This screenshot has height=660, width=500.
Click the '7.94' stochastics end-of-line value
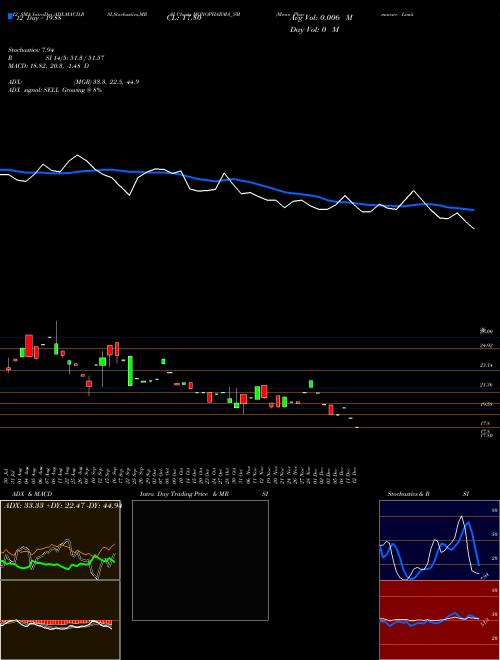point(484,575)
